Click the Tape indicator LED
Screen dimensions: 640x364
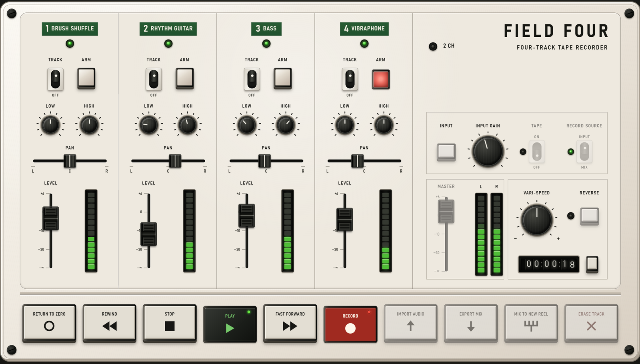[x=523, y=152]
